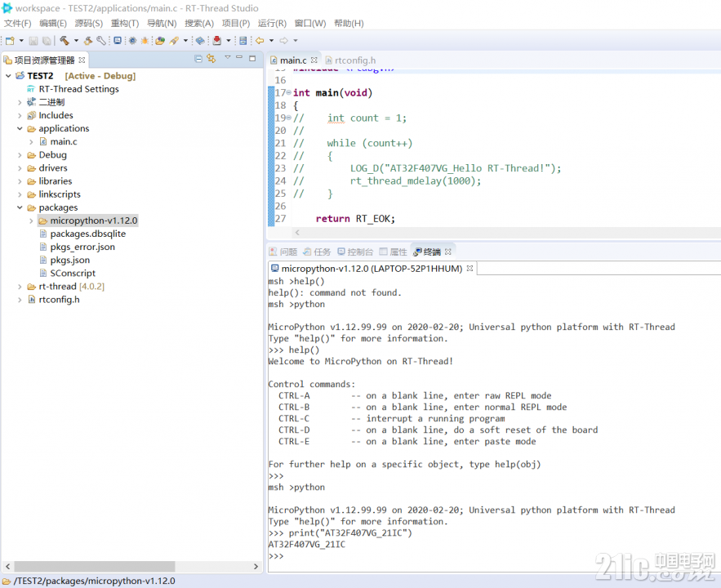Click the Save disk icon in toolbar

33,41
